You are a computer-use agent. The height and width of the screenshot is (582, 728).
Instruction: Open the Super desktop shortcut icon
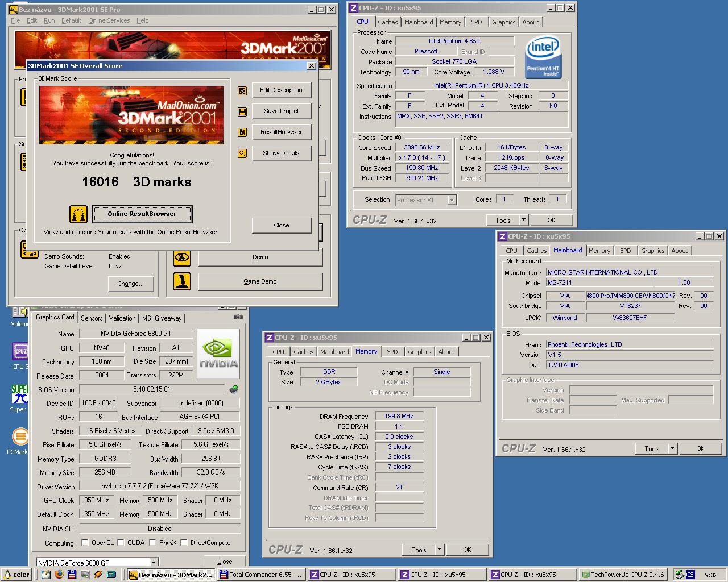click(20, 393)
